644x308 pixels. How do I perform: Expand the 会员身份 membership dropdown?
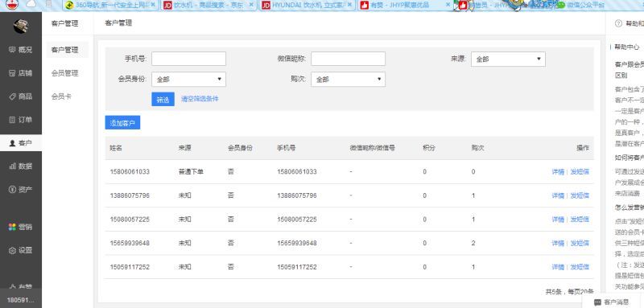pyautogui.click(x=188, y=79)
